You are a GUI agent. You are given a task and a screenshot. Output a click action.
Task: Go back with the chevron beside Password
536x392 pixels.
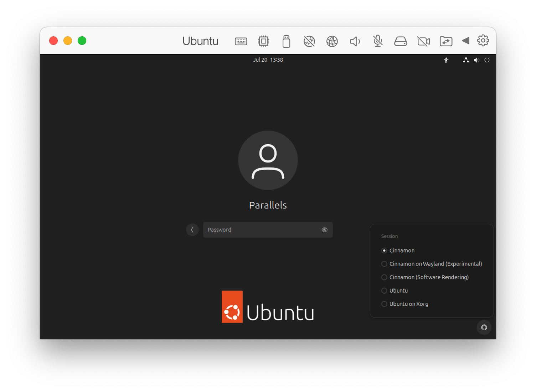[x=192, y=230]
